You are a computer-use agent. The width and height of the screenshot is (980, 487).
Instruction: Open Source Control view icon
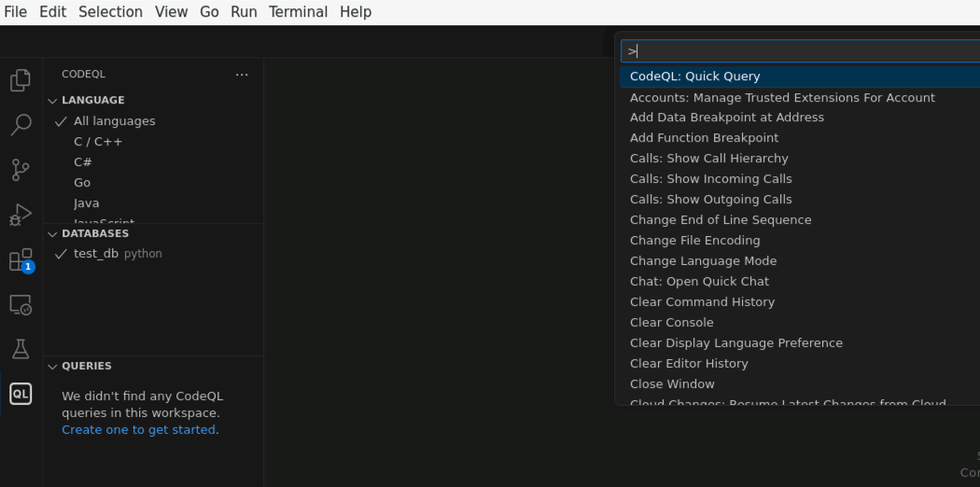coord(21,170)
